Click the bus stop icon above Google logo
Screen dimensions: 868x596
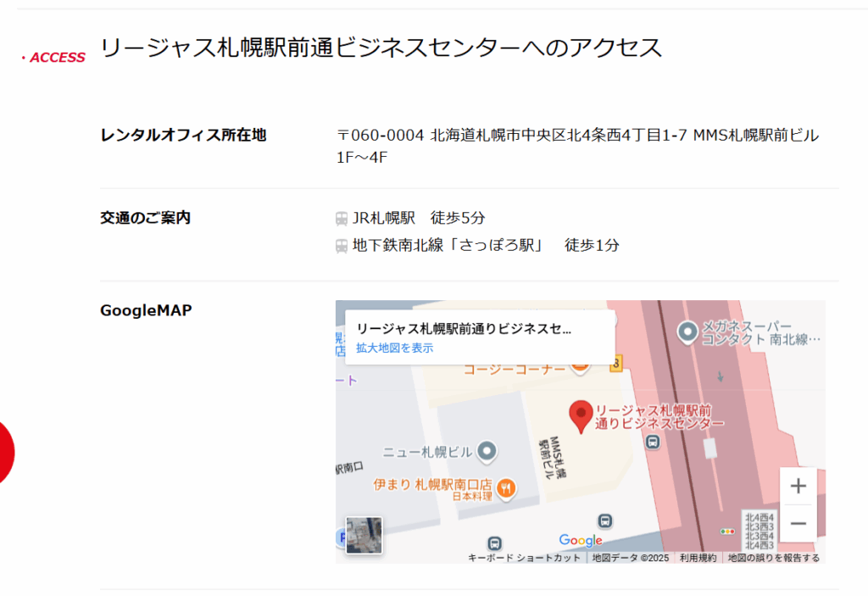click(x=605, y=521)
